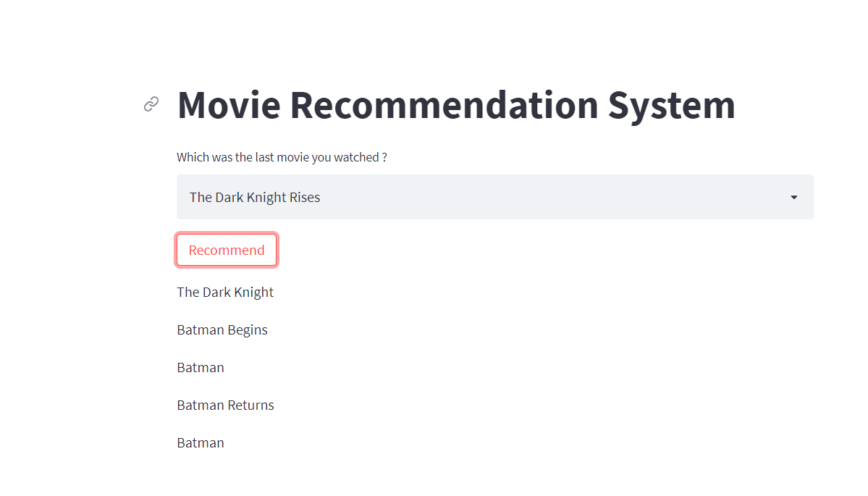Click the anchor link icon beside the title
Screen dimensions: 868x496
click(151, 104)
